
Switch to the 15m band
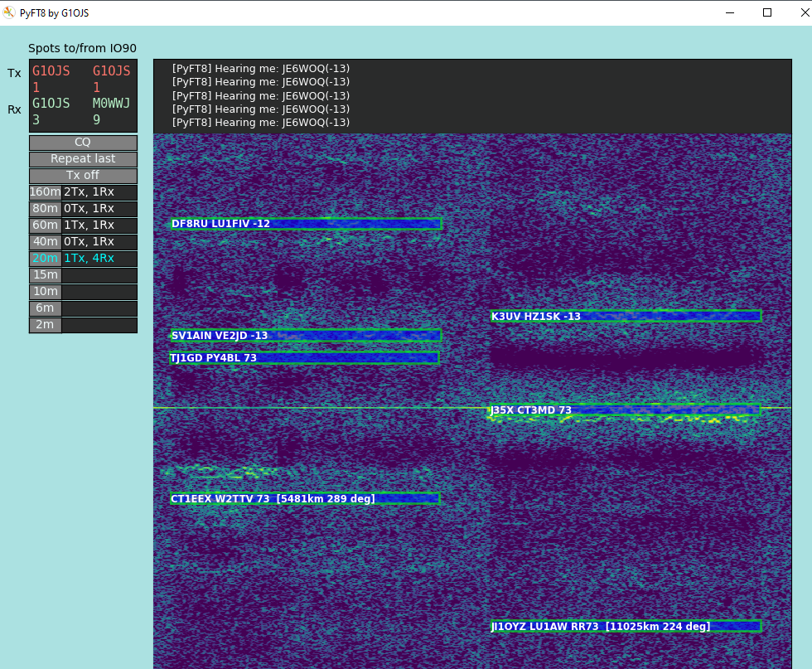click(45, 274)
